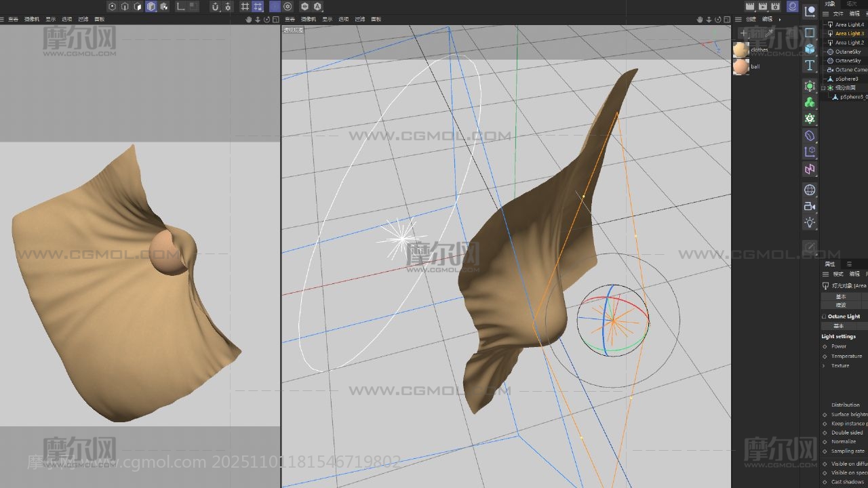Toggle the Normalize option

coord(825,441)
